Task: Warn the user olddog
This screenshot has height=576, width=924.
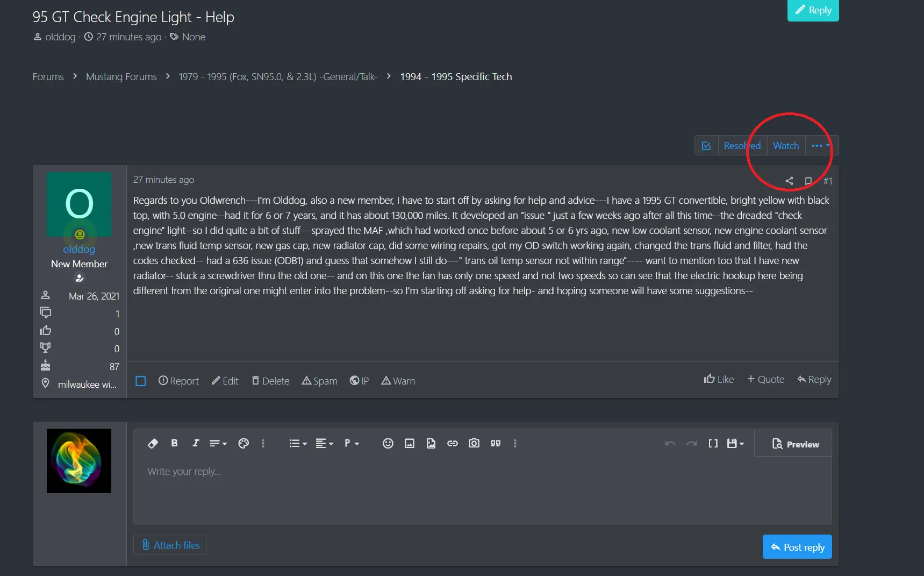Action: [x=398, y=381]
